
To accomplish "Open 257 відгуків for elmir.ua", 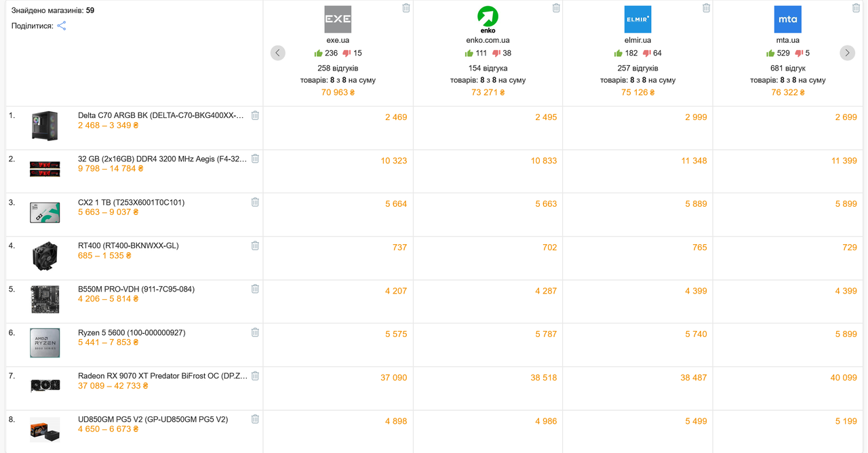I will [637, 68].
